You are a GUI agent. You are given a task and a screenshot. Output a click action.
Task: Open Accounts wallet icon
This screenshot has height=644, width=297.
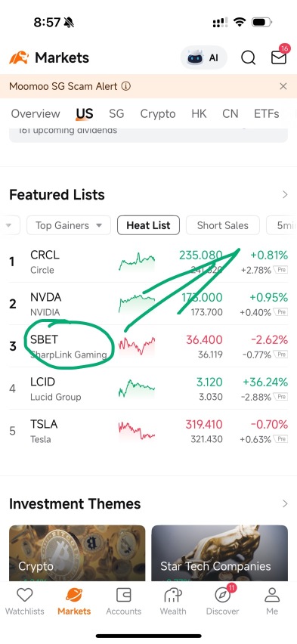click(x=124, y=595)
